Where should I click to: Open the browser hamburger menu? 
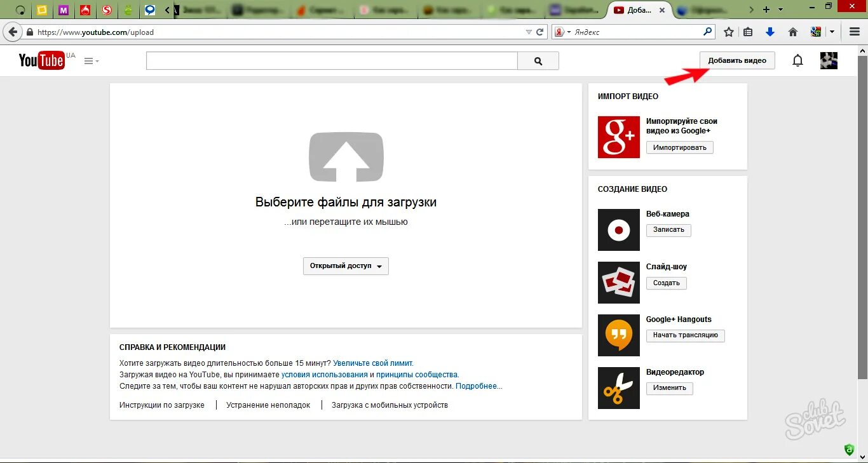pos(854,32)
